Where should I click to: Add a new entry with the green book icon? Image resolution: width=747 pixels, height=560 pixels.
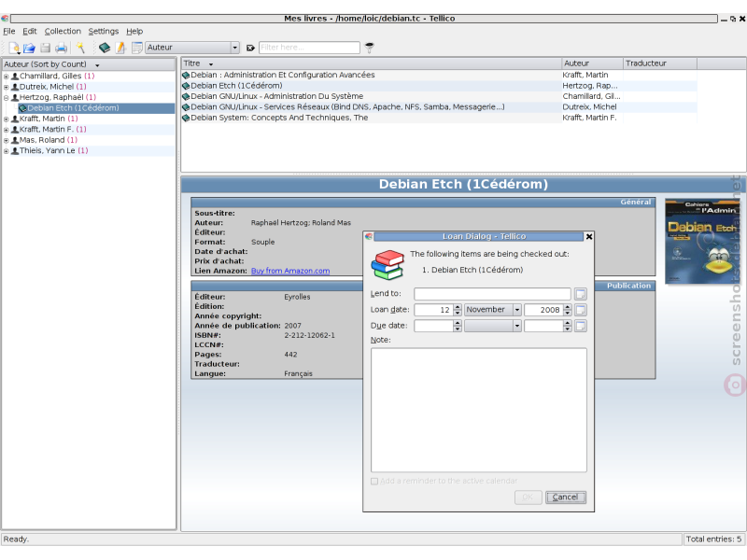point(105,48)
